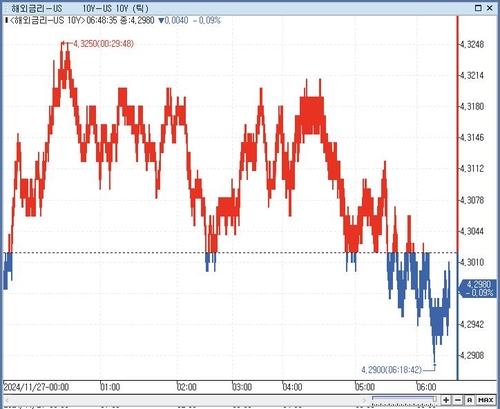Click the 4.2900 low price annotation

click(x=391, y=370)
